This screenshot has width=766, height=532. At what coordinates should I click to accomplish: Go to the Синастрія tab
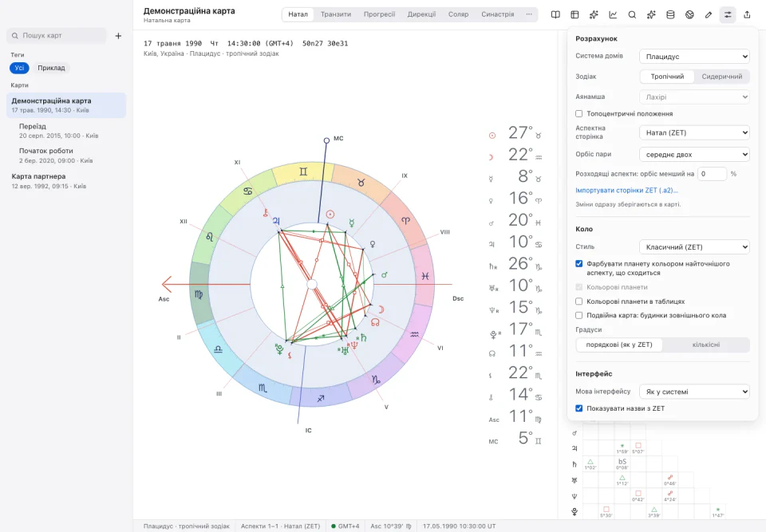coord(497,14)
